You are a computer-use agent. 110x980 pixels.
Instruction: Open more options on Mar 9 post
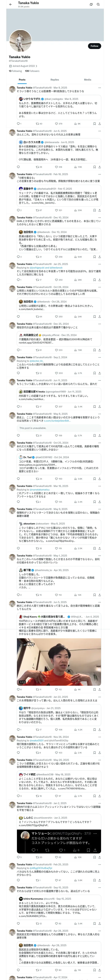pyautogui.click(x=100, y=88)
